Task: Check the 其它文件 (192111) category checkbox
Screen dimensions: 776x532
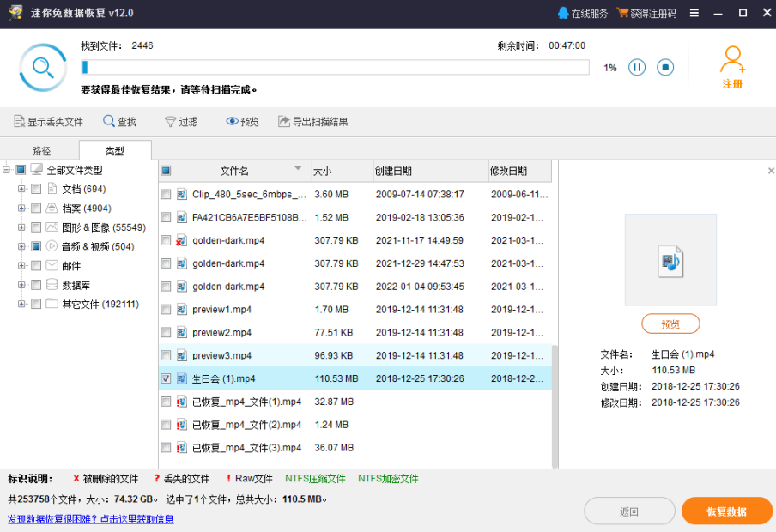Action: tap(36, 304)
